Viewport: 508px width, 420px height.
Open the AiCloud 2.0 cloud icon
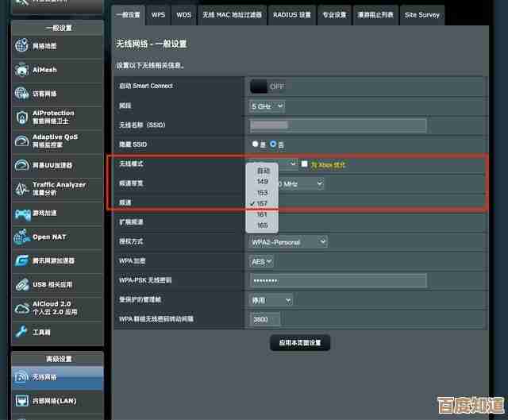(21, 307)
